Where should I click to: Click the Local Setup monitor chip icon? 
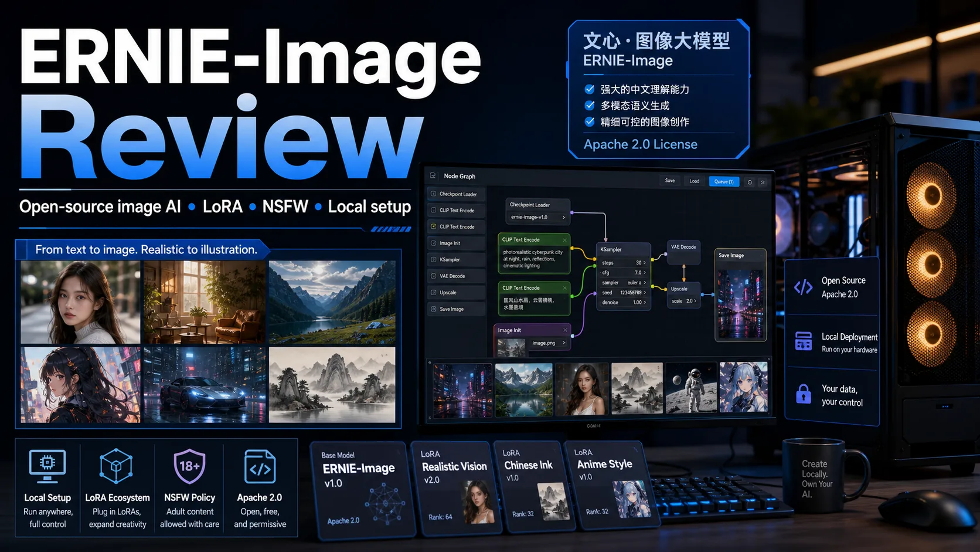(x=47, y=466)
